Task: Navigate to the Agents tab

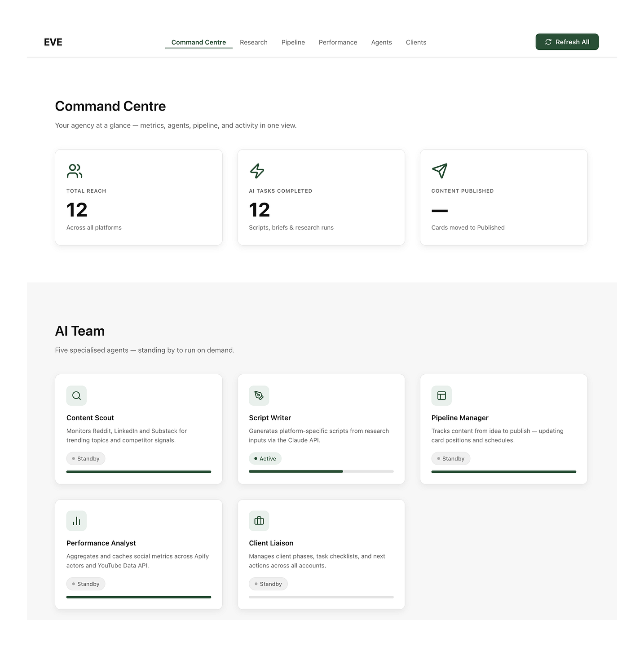Action: point(382,42)
